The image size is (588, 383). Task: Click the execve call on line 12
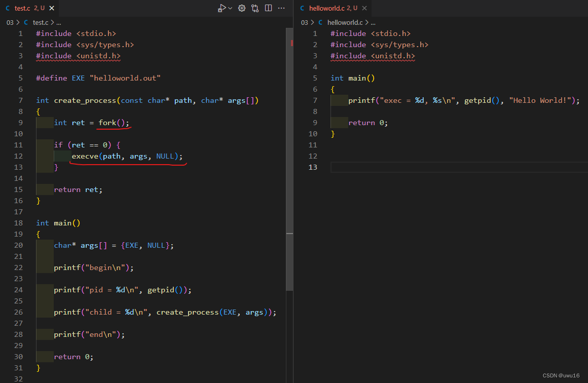[x=127, y=156]
